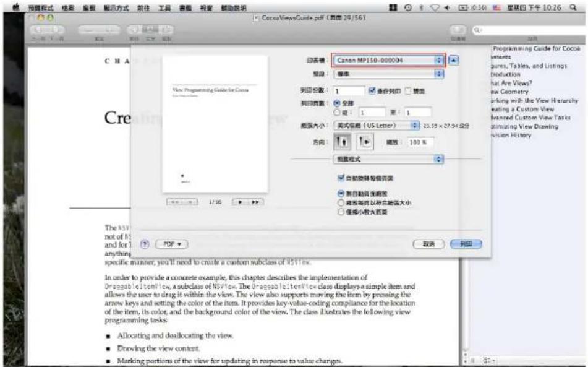Open Optimizing View Drawing sidebar entry
Image resolution: width=588 pixels, height=367 pixels.
(x=525, y=126)
